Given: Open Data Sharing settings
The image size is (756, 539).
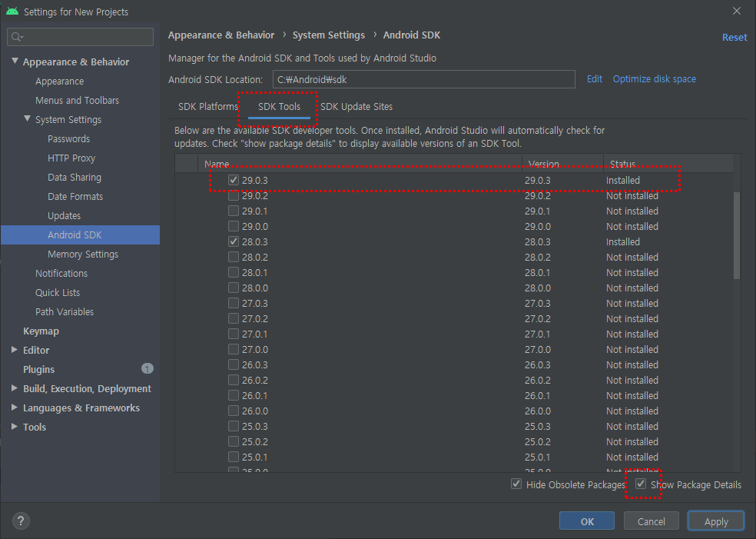Looking at the screenshot, I should 75,178.
